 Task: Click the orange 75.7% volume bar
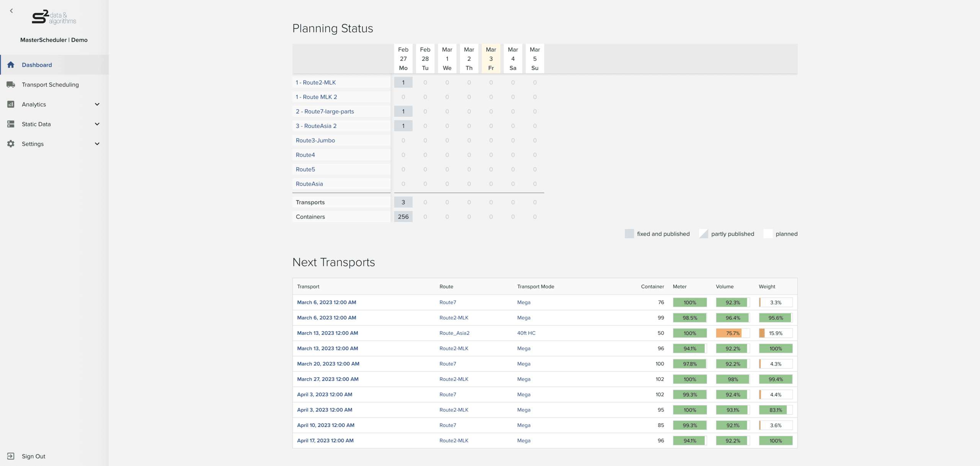coord(729,333)
